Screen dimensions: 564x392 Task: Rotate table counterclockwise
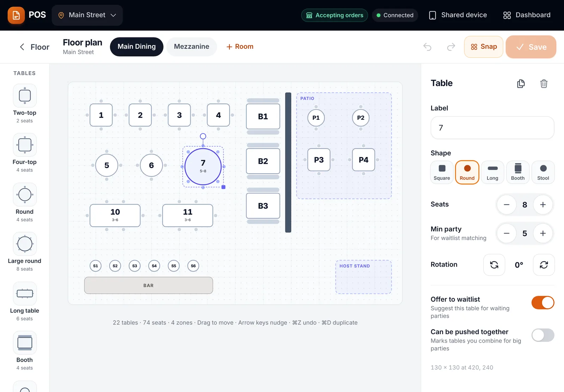click(x=494, y=265)
